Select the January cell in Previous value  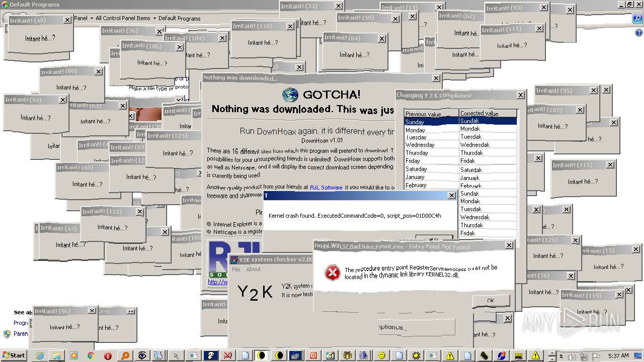click(x=432, y=177)
